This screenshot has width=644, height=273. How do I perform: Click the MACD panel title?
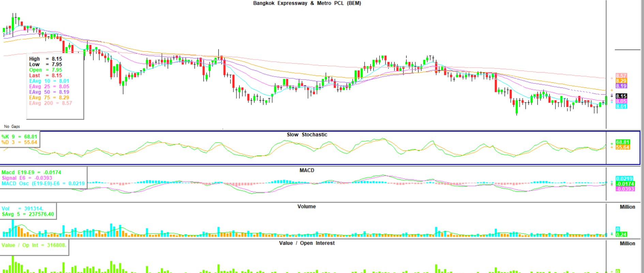[307, 170]
